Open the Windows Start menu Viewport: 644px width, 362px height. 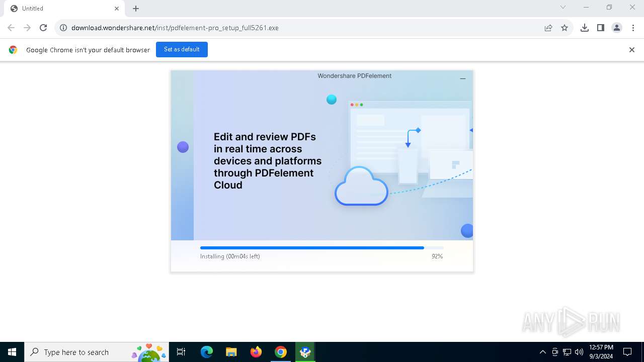click(12, 352)
